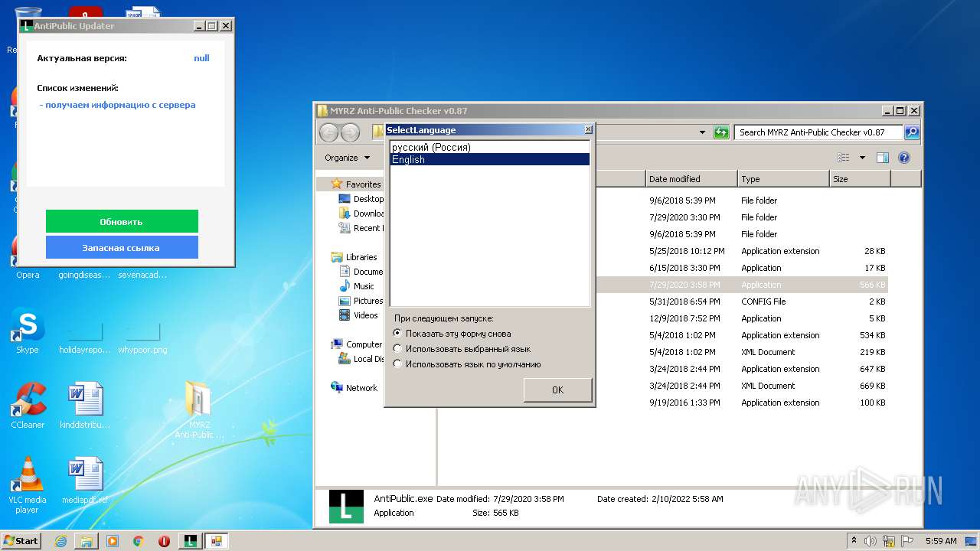This screenshot has width=980, height=551.
Task: Select русский (Россия) in language list
Action: (490, 147)
